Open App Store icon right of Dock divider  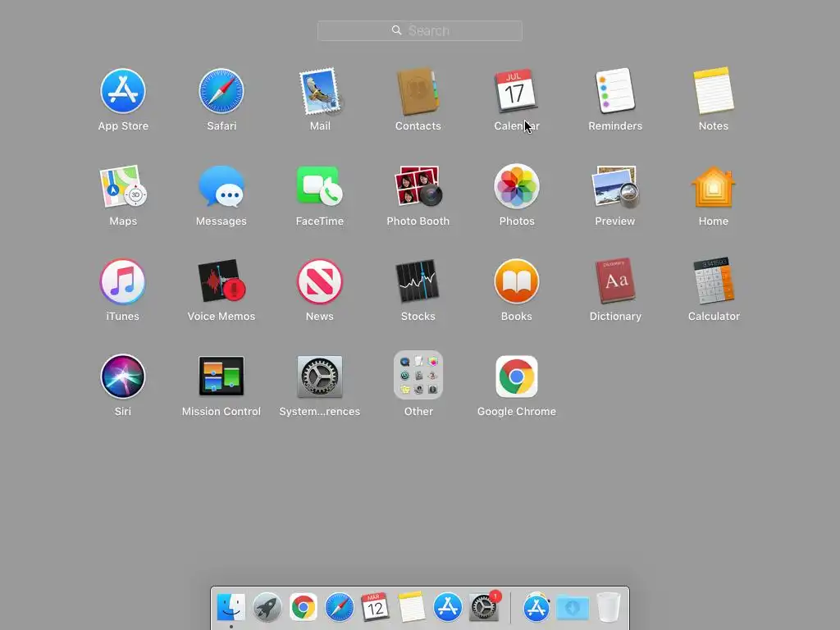tap(536, 607)
